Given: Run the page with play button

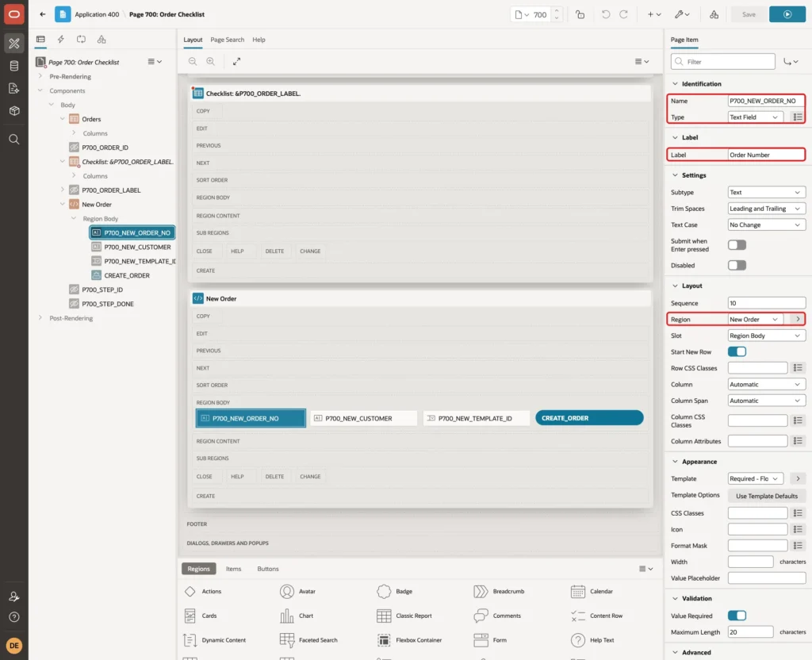Looking at the screenshot, I should pos(787,14).
